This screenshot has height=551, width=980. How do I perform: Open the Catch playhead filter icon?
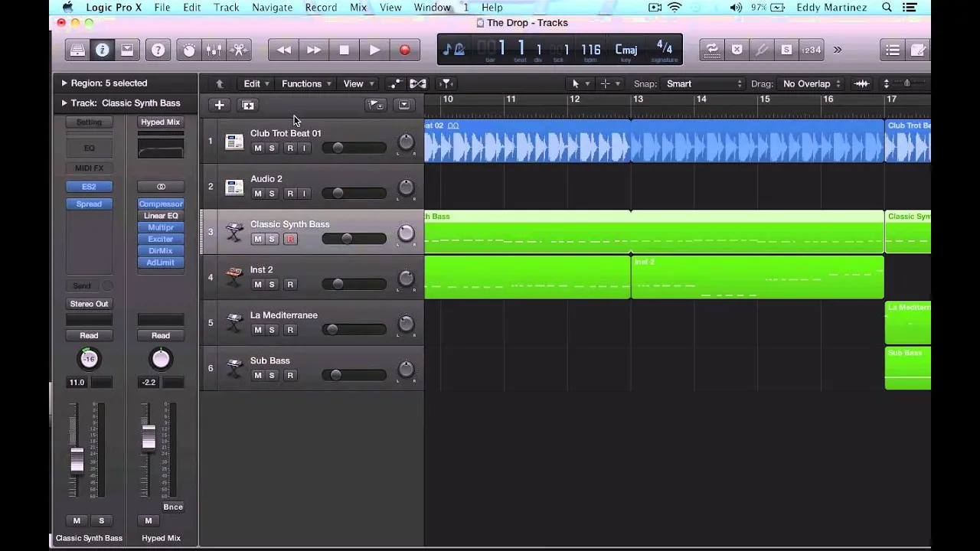446,83
